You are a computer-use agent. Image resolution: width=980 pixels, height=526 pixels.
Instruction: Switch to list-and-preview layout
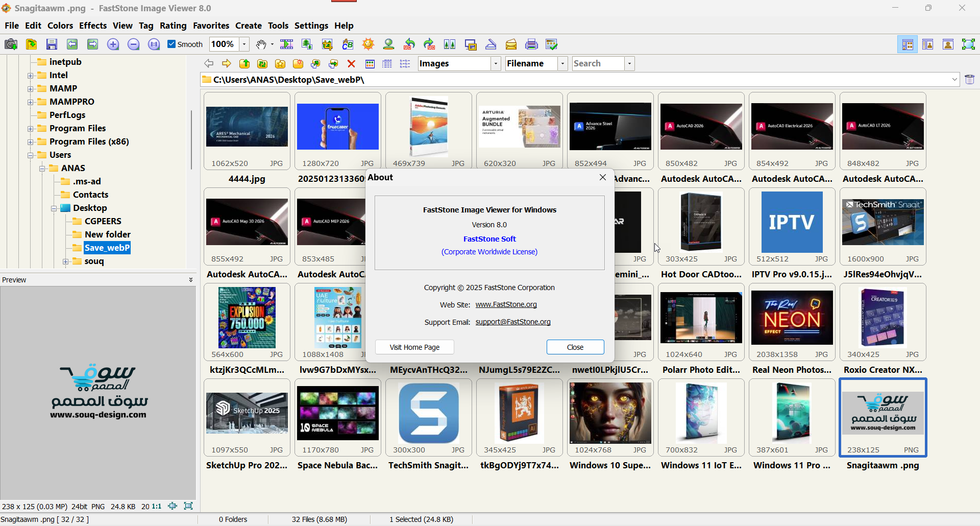click(x=927, y=44)
